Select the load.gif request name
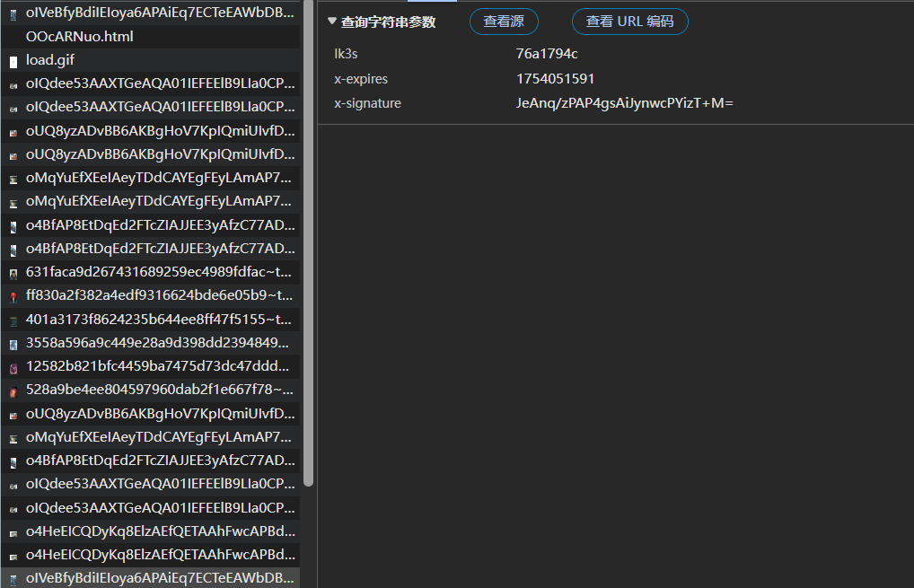This screenshot has height=588, width=914. point(50,60)
